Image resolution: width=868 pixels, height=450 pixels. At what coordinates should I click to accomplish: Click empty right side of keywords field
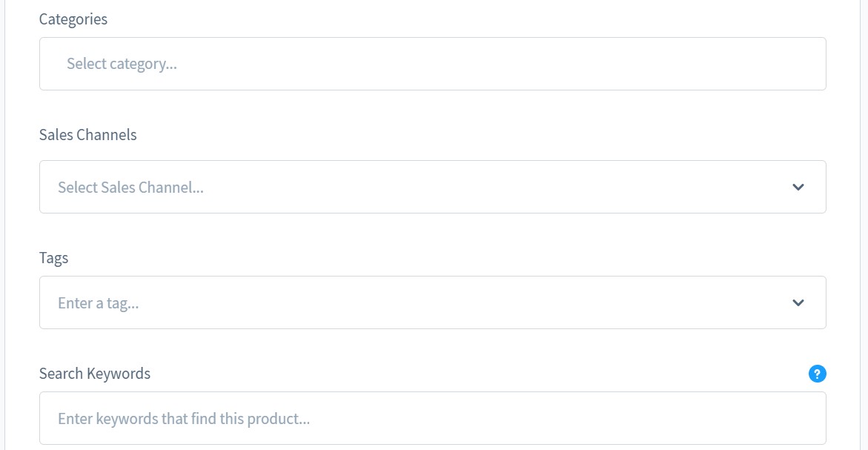(667, 418)
